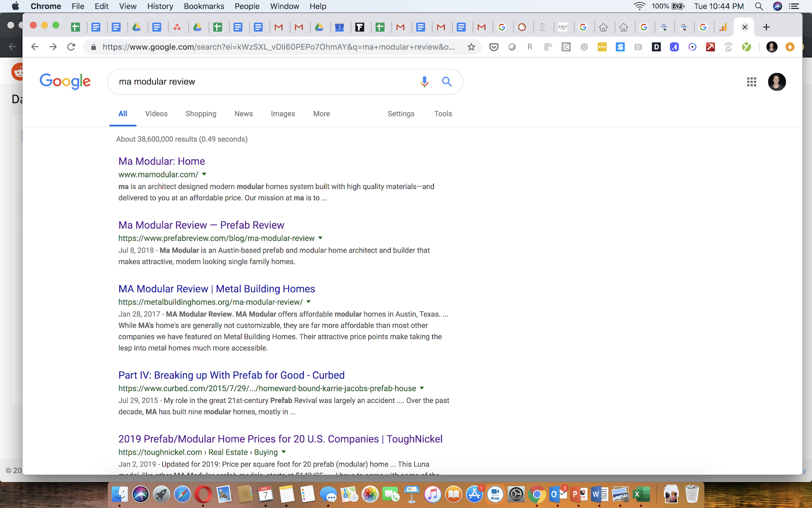
Task: Click the blue S extension icon
Action: 620,47
